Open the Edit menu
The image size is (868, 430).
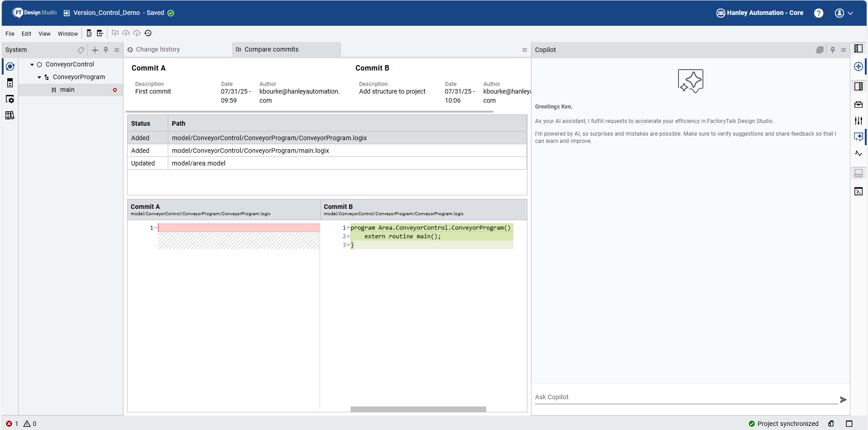pyautogui.click(x=26, y=34)
